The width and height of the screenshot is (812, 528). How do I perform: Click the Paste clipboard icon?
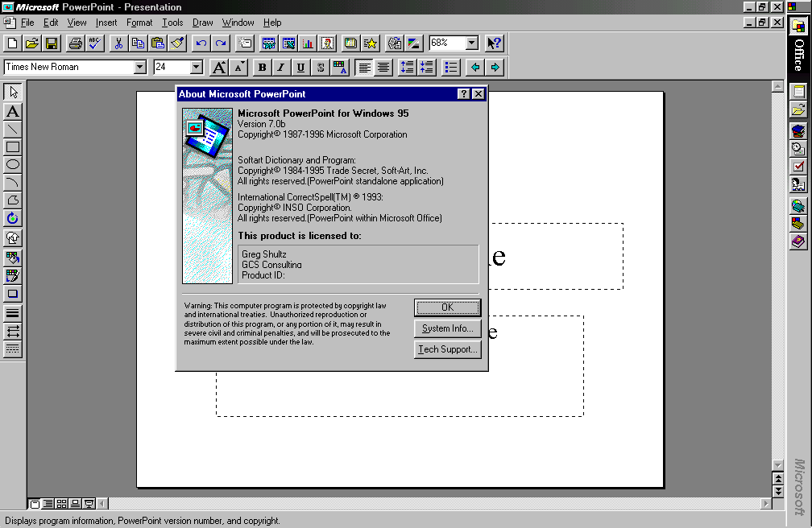(158, 43)
